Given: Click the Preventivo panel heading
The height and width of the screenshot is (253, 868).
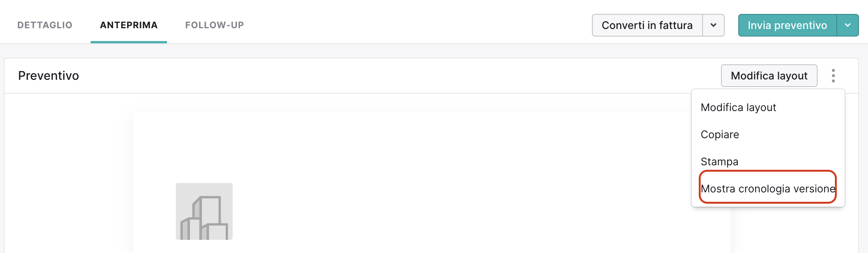Looking at the screenshot, I should (x=49, y=76).
